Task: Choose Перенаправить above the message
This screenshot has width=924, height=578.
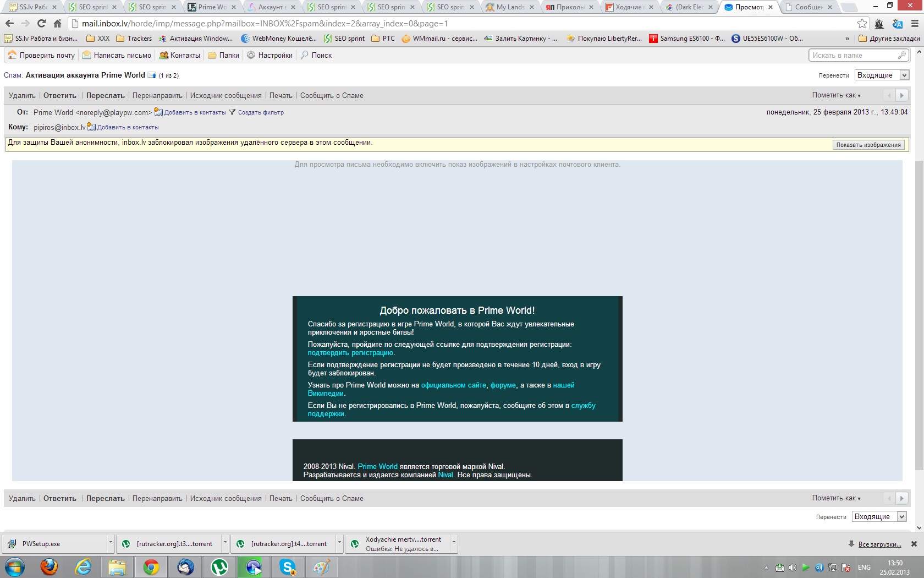Action: coord(157,95)
